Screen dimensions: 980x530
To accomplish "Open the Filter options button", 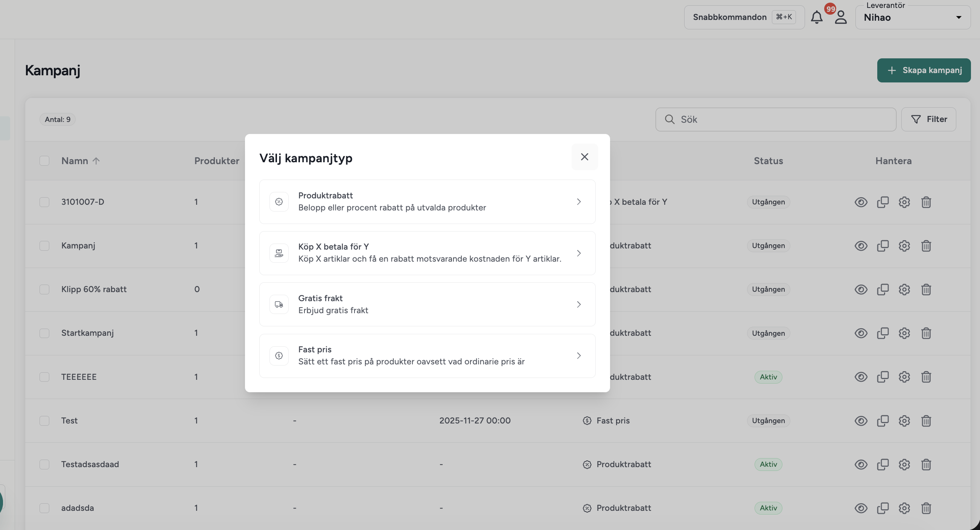I will pos(929,119).
